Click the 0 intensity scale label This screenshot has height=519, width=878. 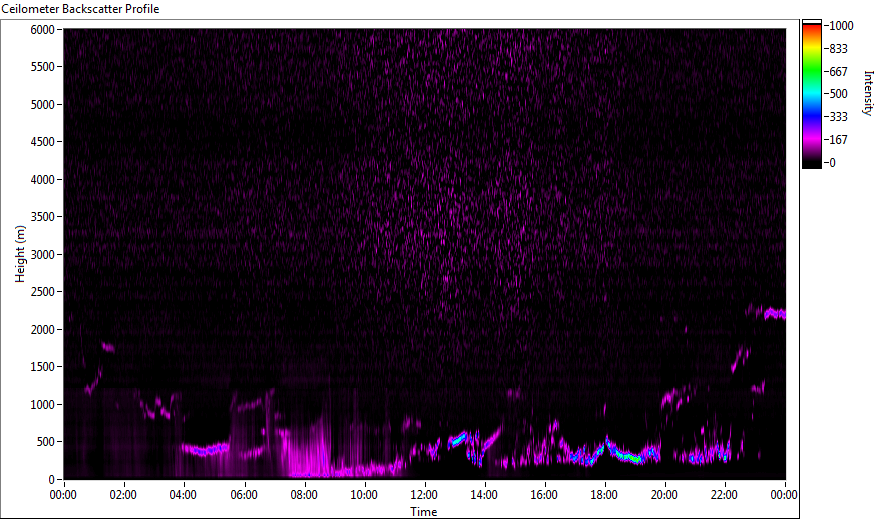833,163
